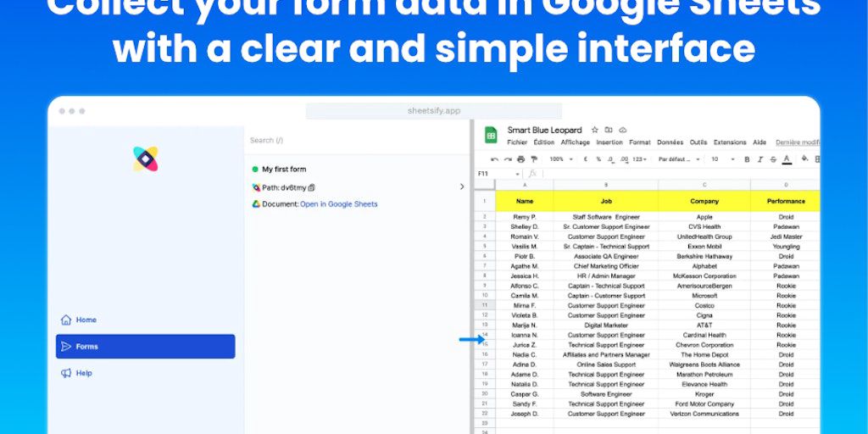Select the yellow Company header cell

(x=704, y=202)
